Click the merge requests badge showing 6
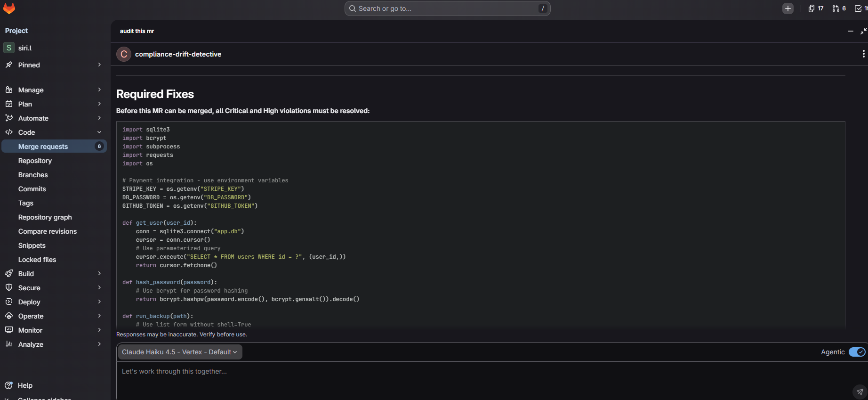The image size is (868, 400). point(99,146)
